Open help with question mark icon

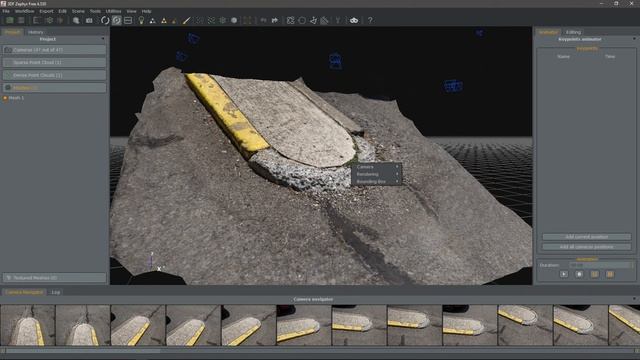pyautogui.click(x=370, y=20)
